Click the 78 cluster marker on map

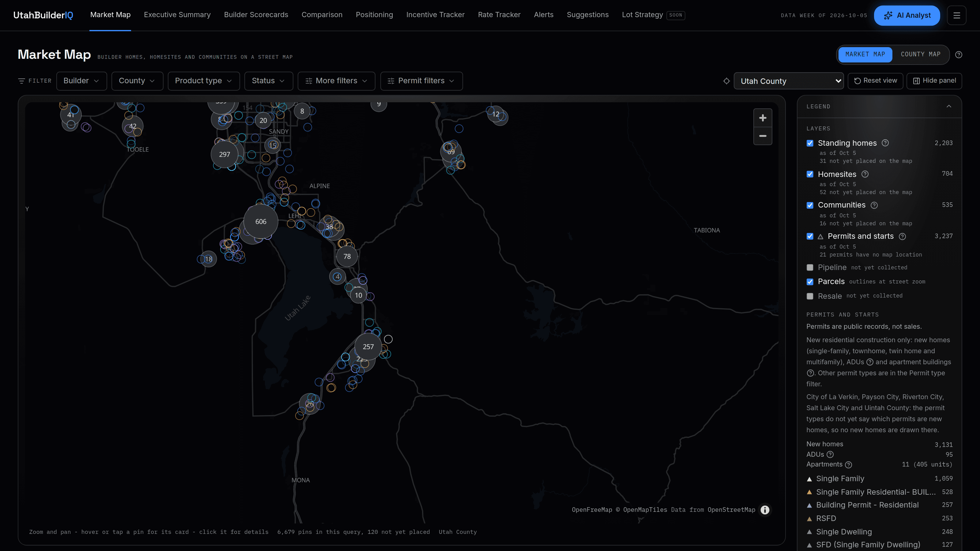tap(347, 257)
